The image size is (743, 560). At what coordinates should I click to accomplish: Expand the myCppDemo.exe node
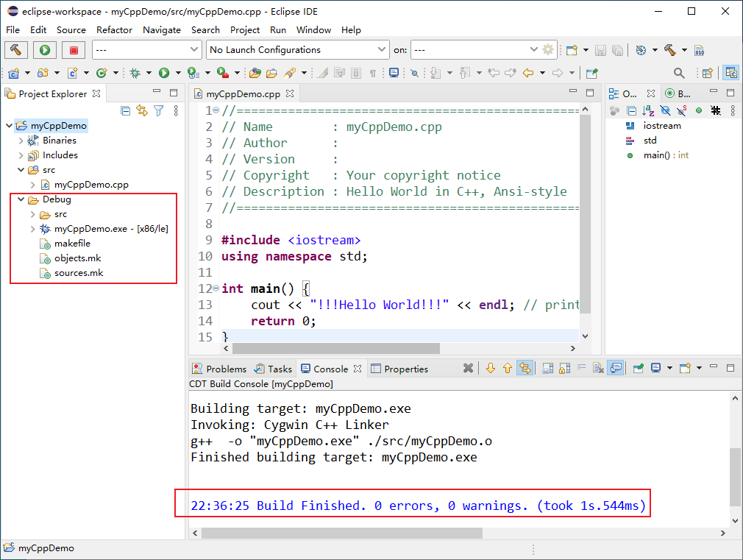32,229
